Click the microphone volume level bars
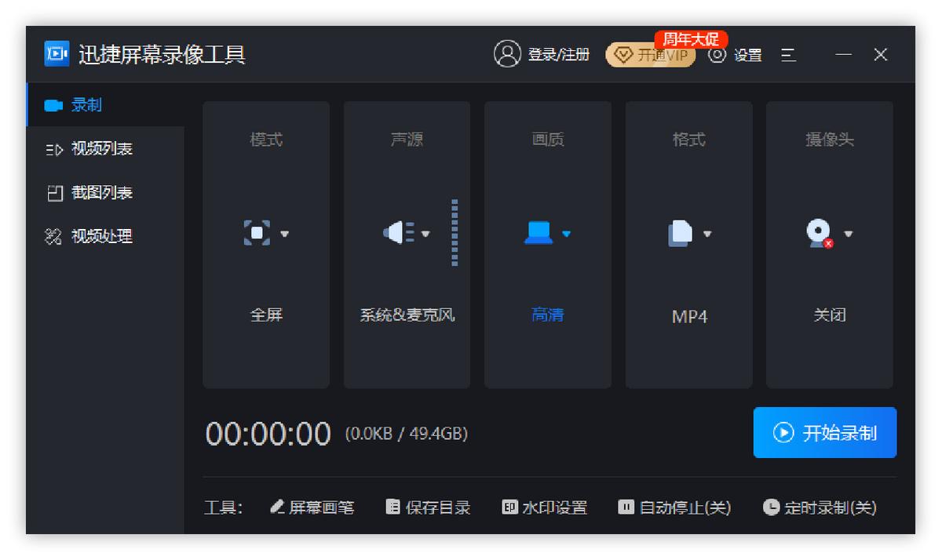This screenshot has height=560, width=942. click(x=454, y=233)
